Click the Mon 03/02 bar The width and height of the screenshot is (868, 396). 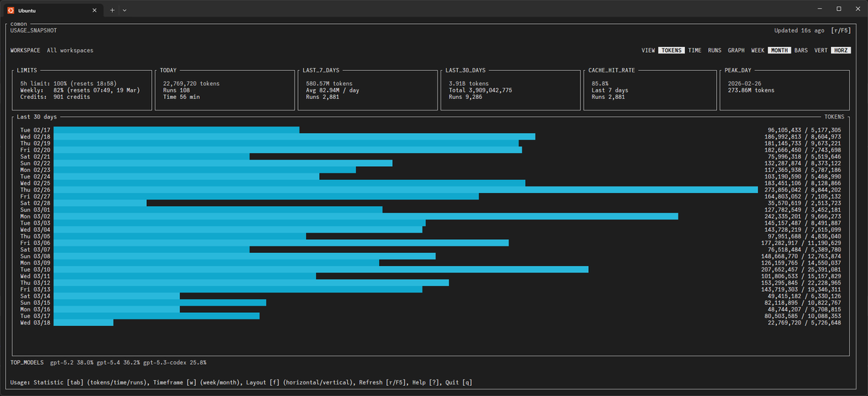pos(366,215)
